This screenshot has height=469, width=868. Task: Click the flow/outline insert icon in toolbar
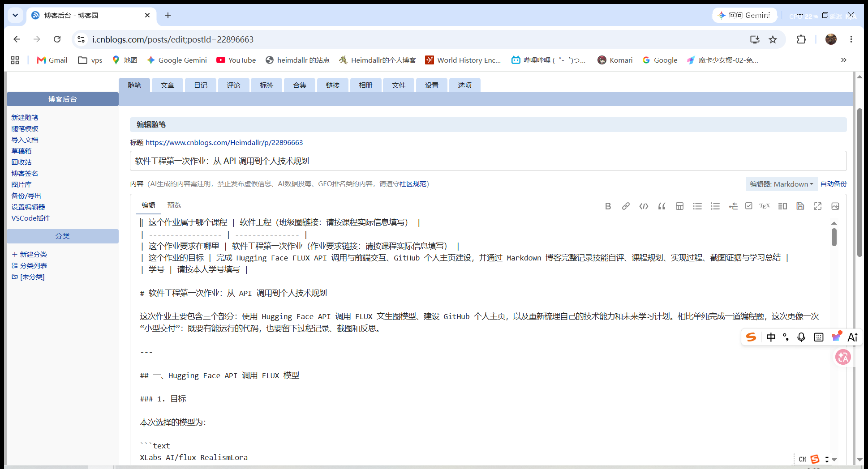pos(733,206)
